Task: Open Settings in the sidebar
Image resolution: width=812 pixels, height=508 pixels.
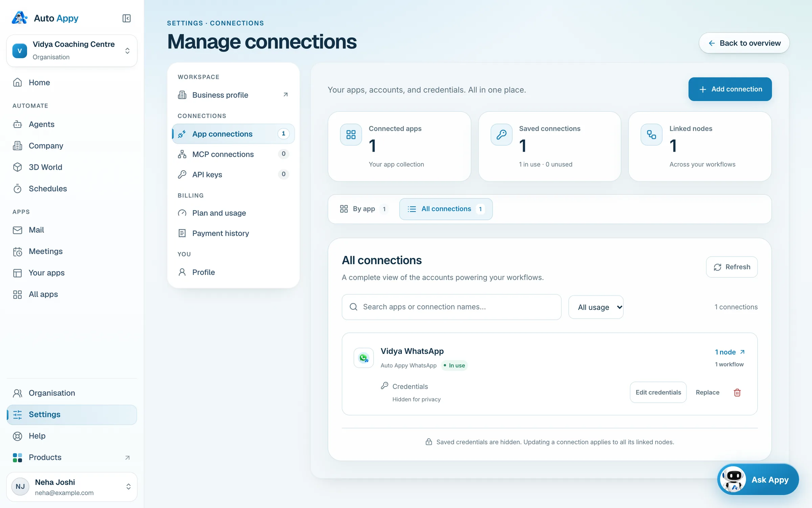Action: click(x=72, y=415)
